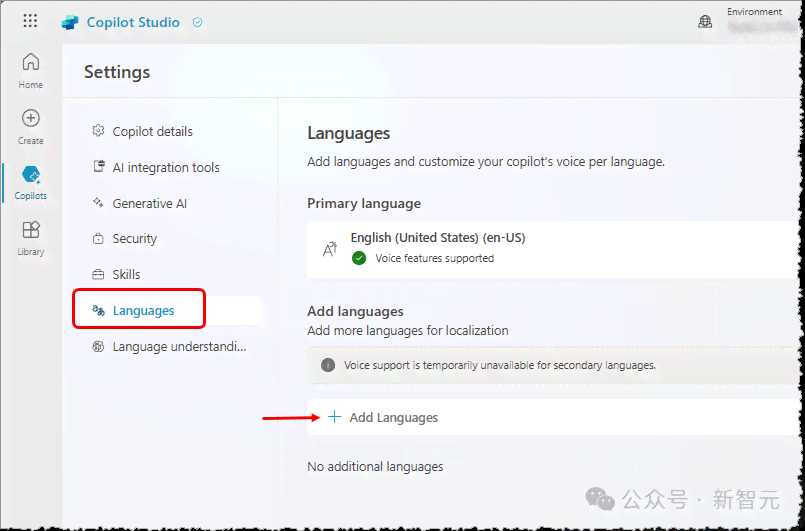
Task: Click the Settings page heading
Action: [117, 72]
